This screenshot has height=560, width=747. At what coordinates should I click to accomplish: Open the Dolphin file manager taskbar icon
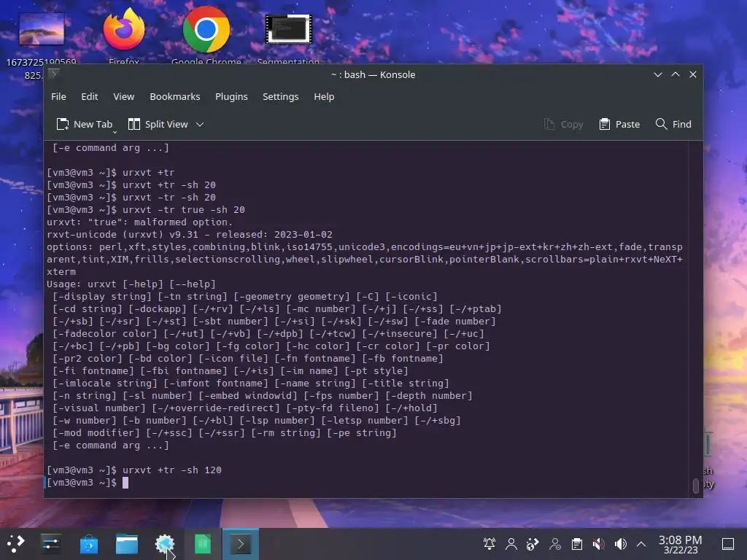pyautogui.click(x=127, y=543)
